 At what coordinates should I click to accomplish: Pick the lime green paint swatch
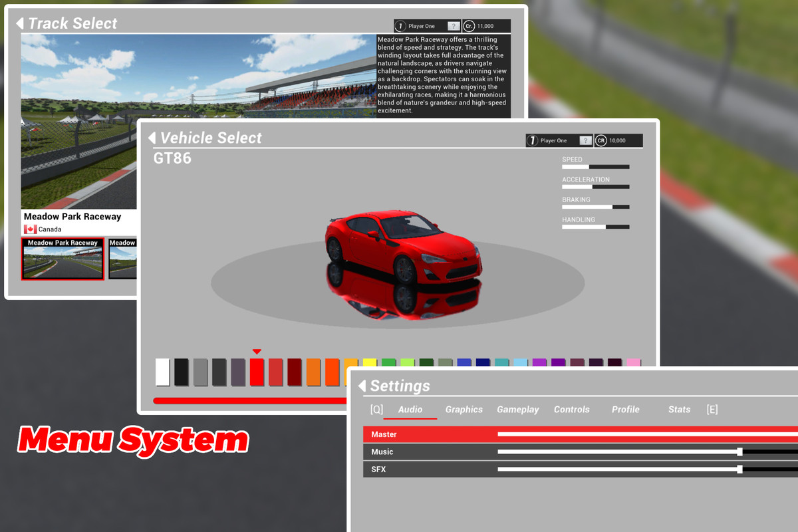[x=408, y=363]
